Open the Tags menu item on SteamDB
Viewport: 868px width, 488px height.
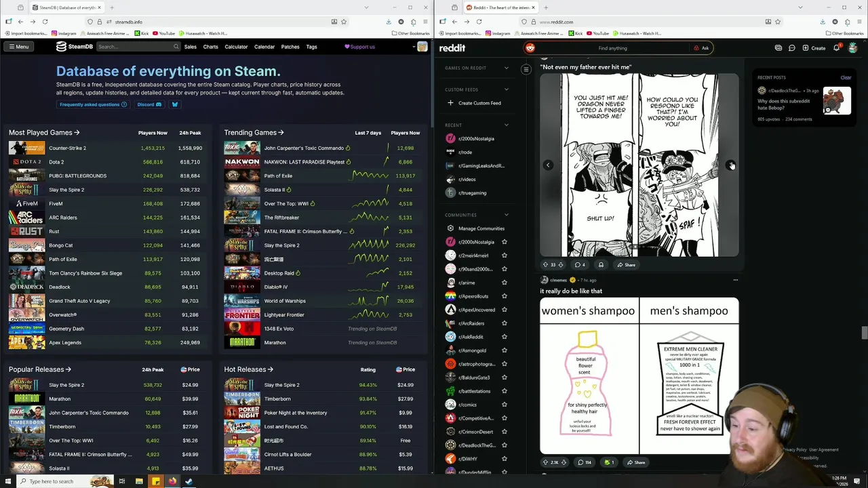pyautogui.click(x=311, y=47)
